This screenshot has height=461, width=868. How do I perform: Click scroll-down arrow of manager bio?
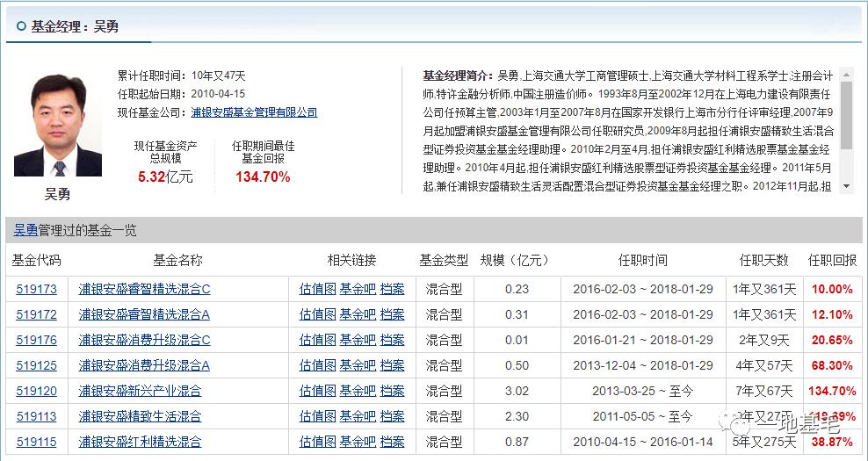click(x=846, y=186)
